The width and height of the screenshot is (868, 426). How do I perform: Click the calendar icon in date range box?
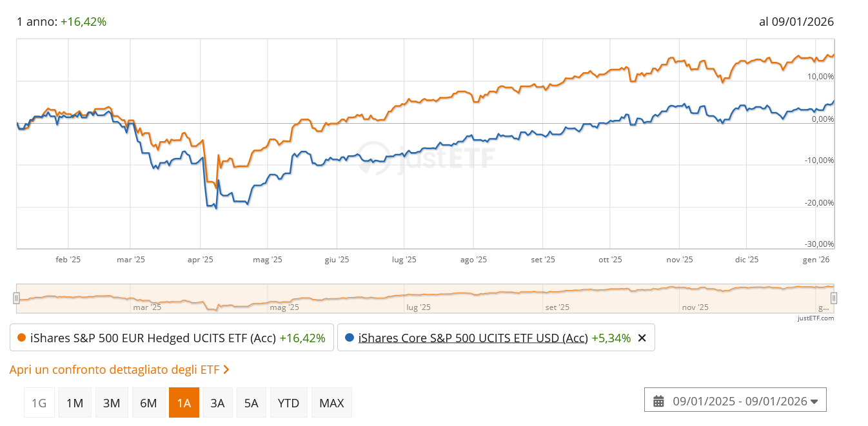pos(658,402)
